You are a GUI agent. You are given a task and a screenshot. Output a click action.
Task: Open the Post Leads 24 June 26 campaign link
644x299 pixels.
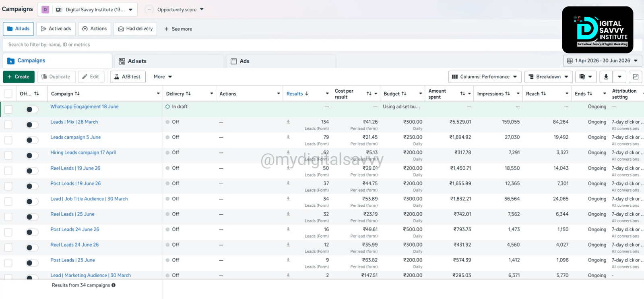pos(74,229)
